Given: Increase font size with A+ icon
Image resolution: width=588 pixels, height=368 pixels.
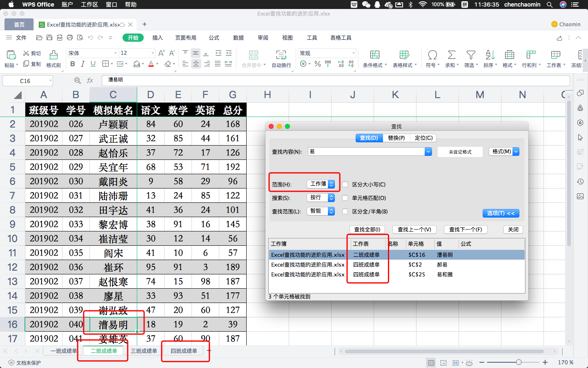Looking at the screenshot, I should 162,53.
